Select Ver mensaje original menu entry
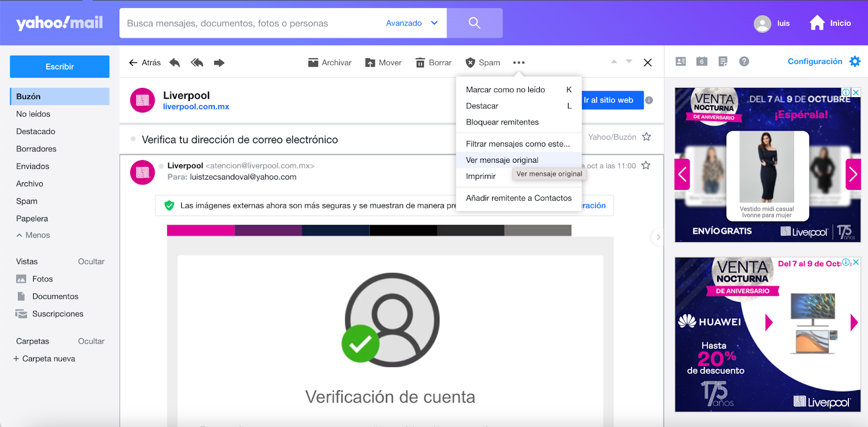Viewport: 868px width, 427px height. (x=502, y=160)
